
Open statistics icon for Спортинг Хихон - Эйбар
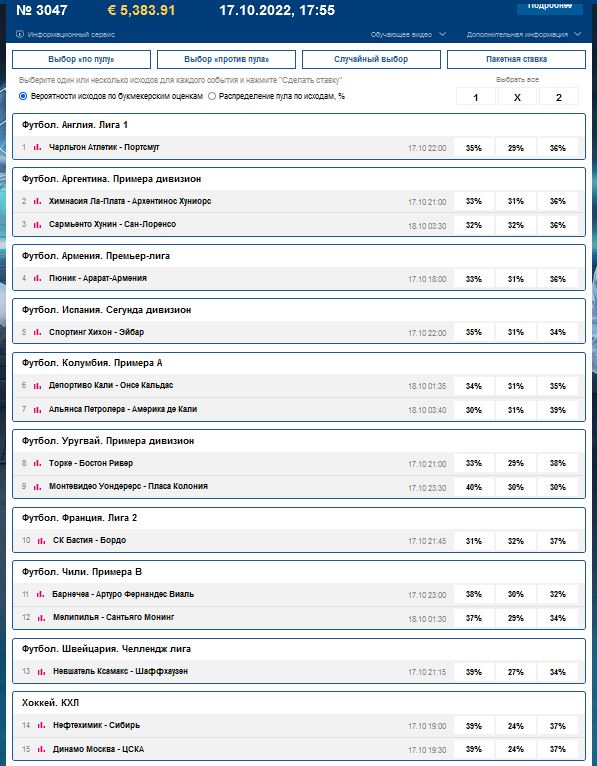click(38, 332)
